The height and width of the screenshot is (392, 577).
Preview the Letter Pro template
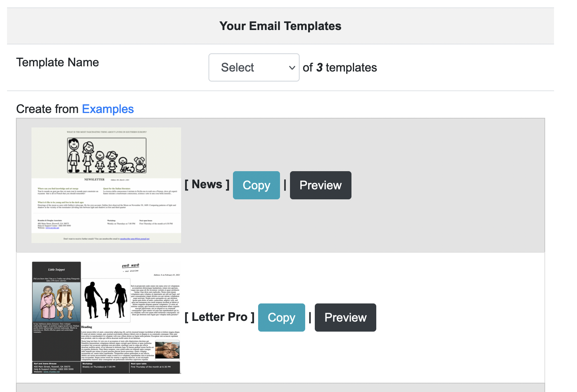coord(345,317)
